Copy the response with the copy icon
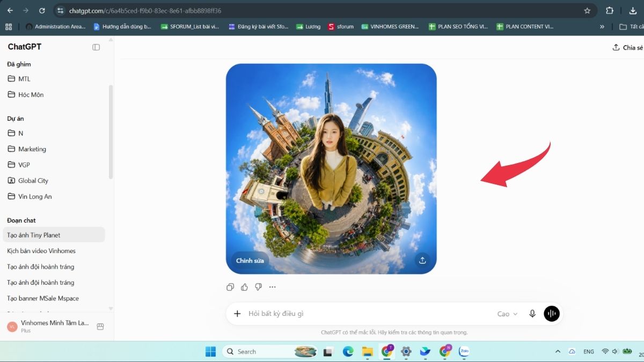Image resolution: width=644 pixels, height=362 pixels. (230, 287)
